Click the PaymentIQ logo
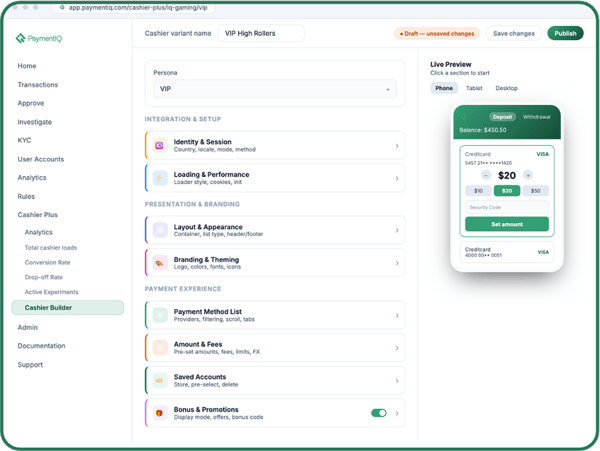This screenshot has width=600, height=451. pyautogui.click(x=39, y=38)
